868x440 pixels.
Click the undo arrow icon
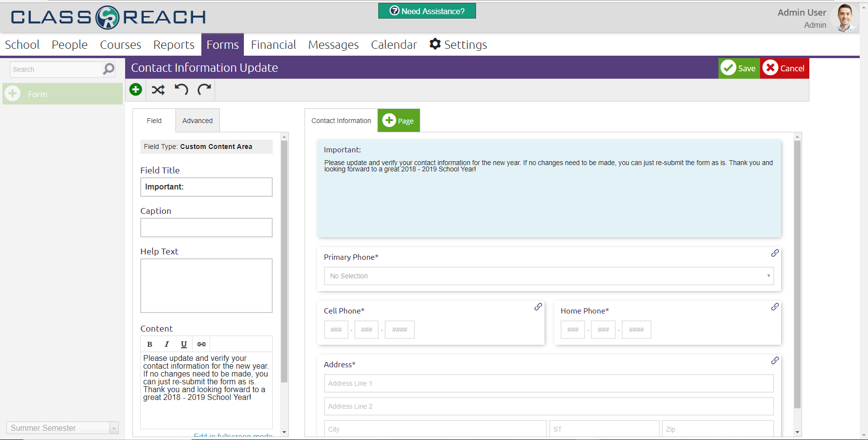(181, 90)
